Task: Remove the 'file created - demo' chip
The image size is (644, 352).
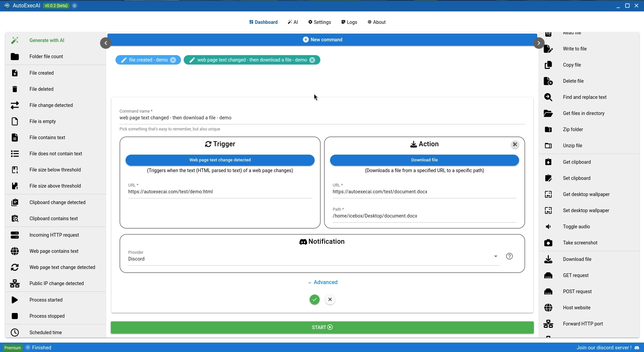Action: click(173, 60)
